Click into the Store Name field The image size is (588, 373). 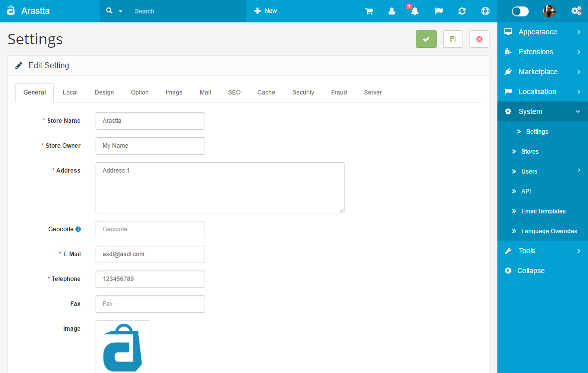150,121
